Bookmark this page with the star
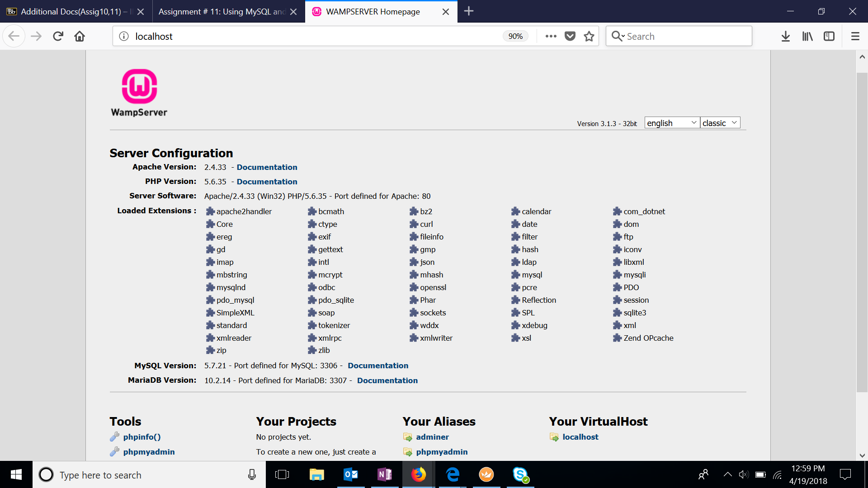Image resolution: width=868 pixels, height=488 pixels. (x=589, y=36)
